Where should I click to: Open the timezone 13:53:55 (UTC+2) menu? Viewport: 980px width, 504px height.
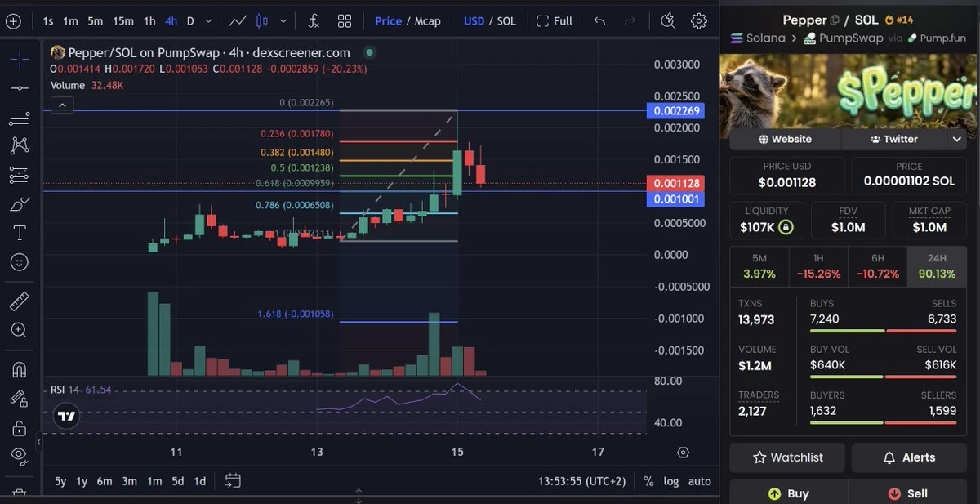click(x=581, y=481)
